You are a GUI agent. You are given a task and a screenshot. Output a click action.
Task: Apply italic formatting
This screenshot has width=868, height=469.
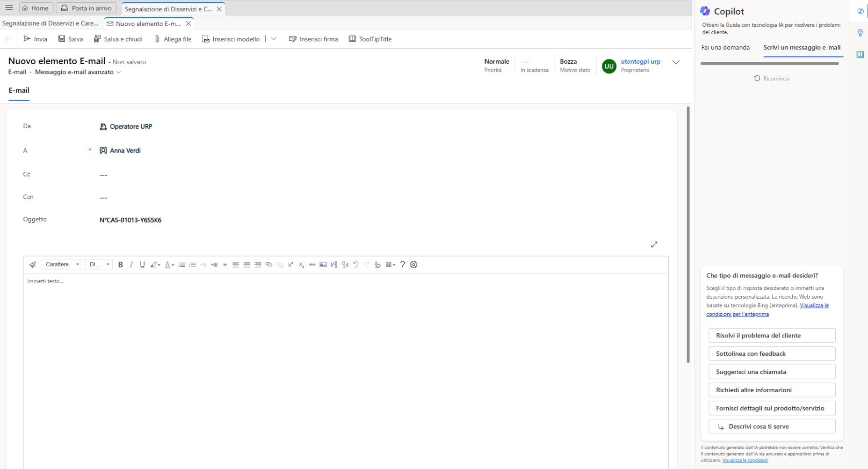tap(131, 264)
